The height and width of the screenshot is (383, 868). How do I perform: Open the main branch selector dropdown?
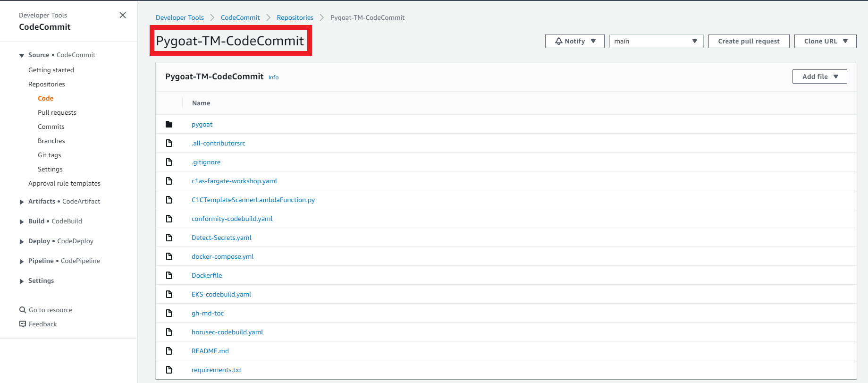(656, 41)
